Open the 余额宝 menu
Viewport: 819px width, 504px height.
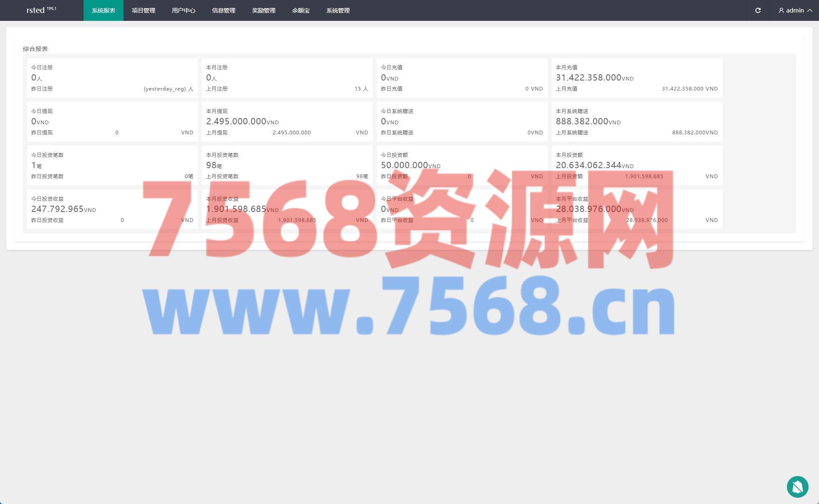click(x=301, y=10)
